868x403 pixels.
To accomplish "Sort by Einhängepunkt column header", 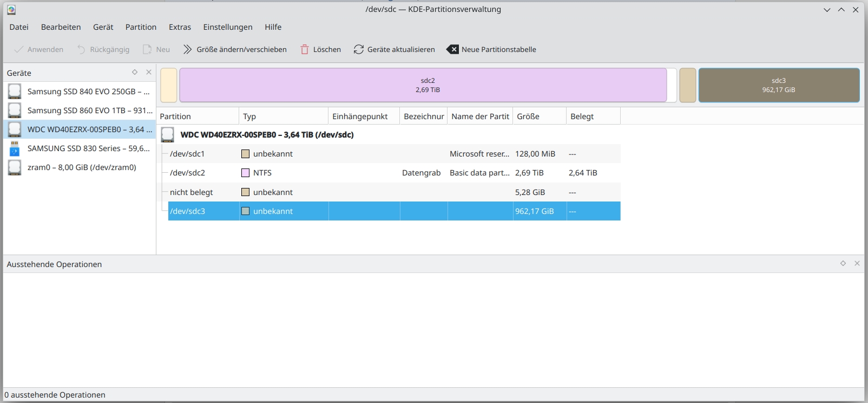I will point(364,116).
